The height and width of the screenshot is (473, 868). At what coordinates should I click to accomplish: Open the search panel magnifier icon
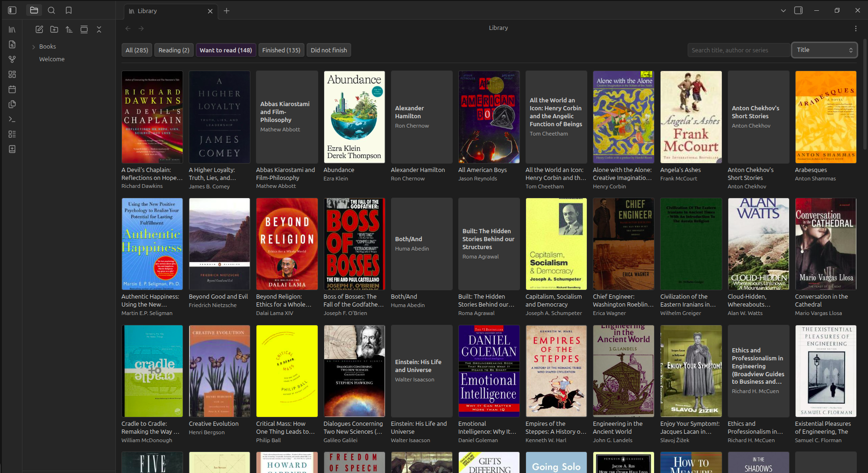tap(51, 10)
